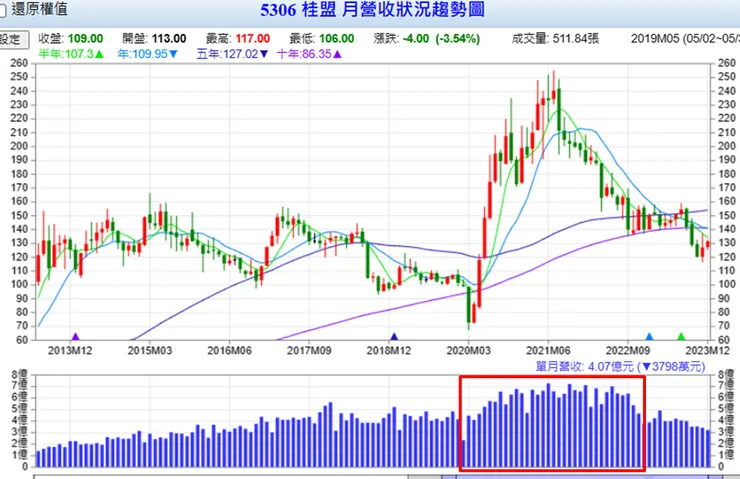Select the 半年:107.3 moving average label
The height and width of the screenshot is (479, 740).
[71, 54]
